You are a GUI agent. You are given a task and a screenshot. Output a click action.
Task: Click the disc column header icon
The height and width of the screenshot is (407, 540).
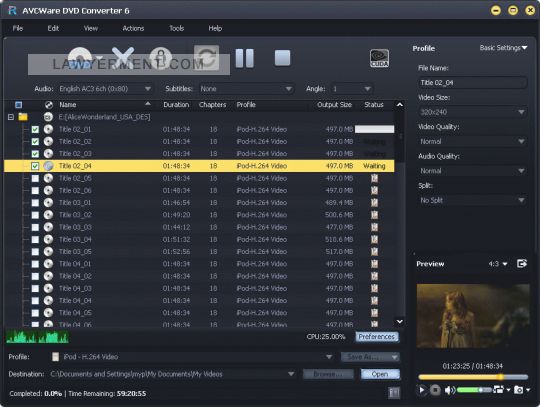pos(49,105)
